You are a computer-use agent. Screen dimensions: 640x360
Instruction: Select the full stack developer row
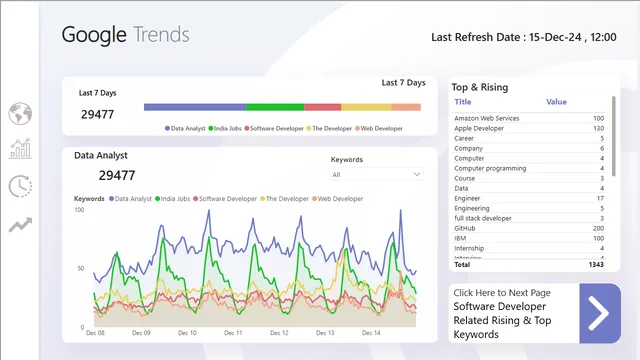pyautogui.click(x=529, y=218)
